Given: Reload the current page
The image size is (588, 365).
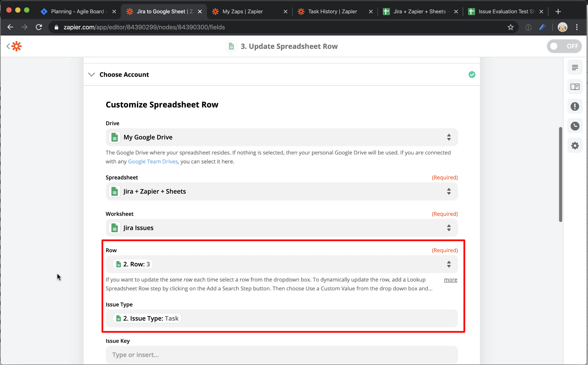Looking at the screenshot, I should (x=39, y=27).
